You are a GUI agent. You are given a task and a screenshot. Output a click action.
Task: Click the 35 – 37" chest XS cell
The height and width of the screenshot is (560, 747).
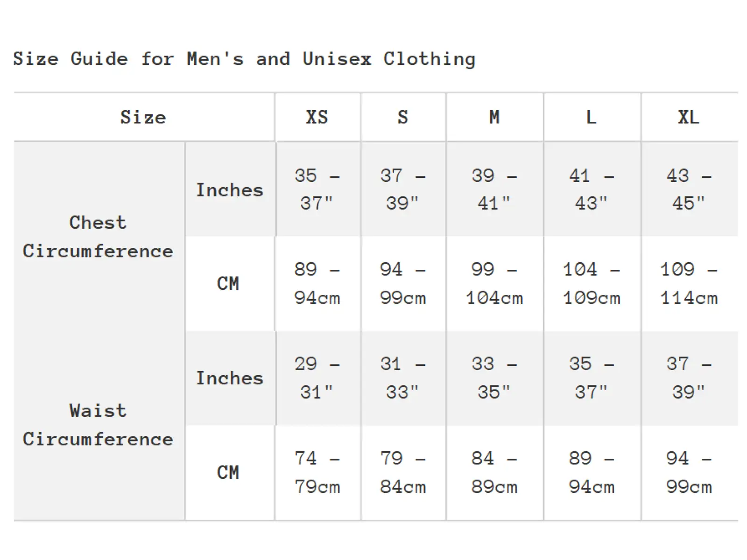coord(317,189)
